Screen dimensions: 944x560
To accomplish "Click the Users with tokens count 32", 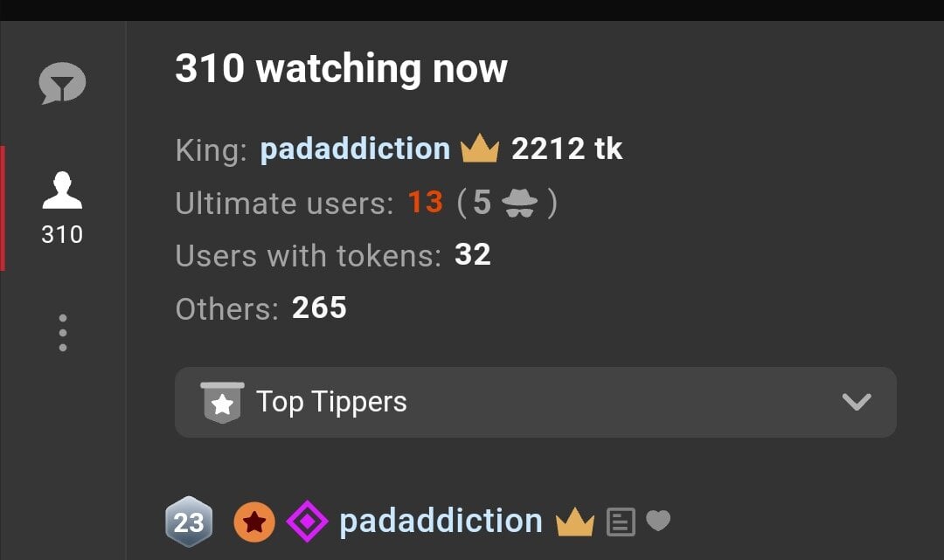I will click(x=473, y=255).
